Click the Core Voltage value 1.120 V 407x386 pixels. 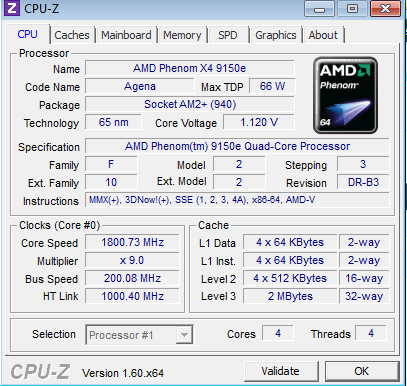259,122
